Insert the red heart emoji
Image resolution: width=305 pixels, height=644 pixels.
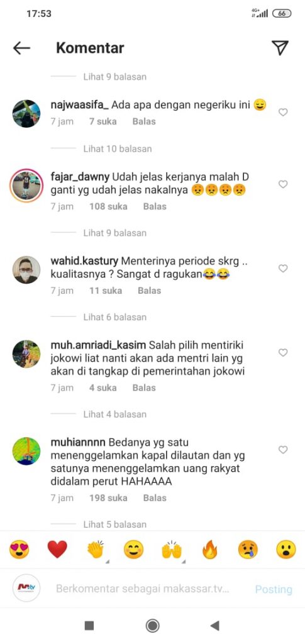57,549
